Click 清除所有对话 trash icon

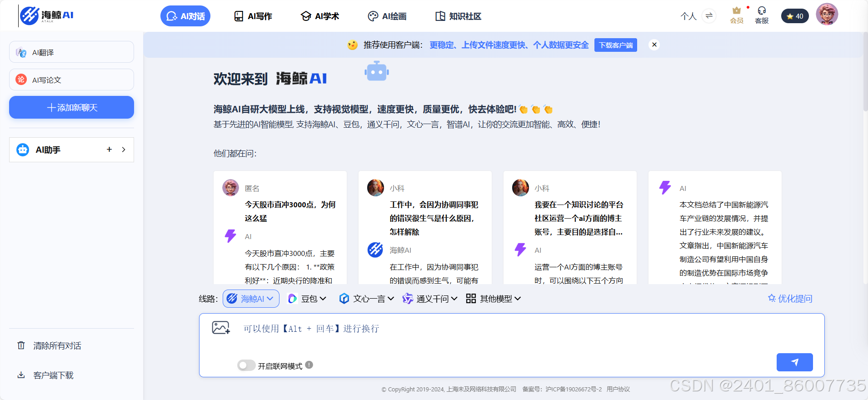pyautogui.click(x=21, y=345)
